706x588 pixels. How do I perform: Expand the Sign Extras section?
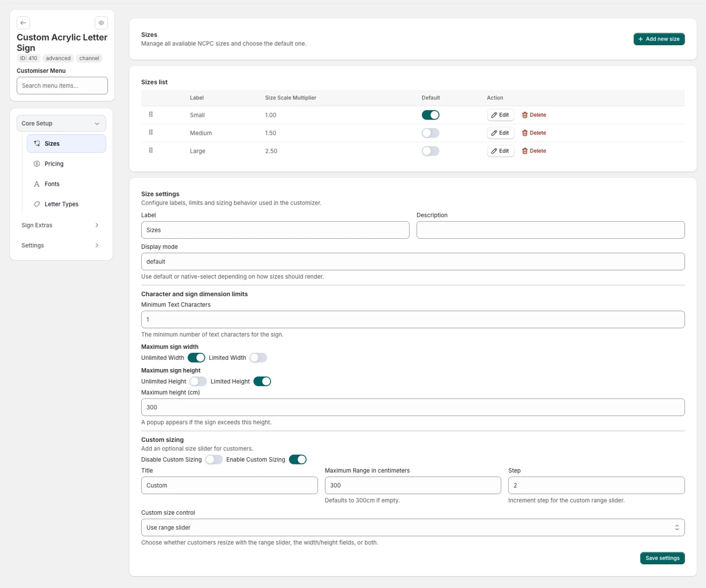pyautogui.click(x=61, y=225)
